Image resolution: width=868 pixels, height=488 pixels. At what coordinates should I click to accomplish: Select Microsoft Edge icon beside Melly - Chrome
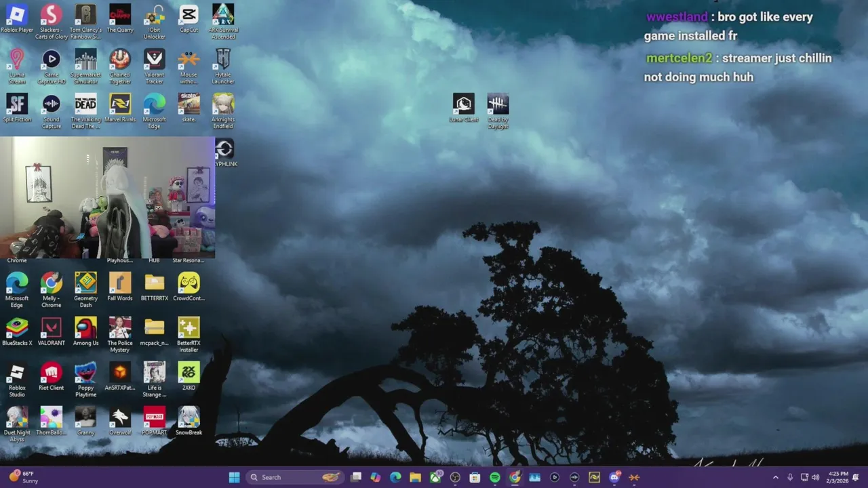point(17,290)
